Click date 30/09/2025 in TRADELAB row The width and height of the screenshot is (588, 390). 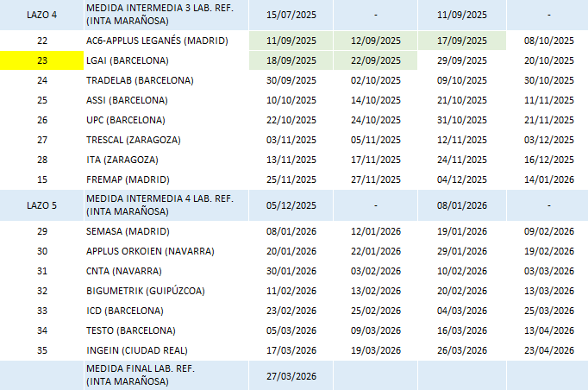click(x=291, y=80)
